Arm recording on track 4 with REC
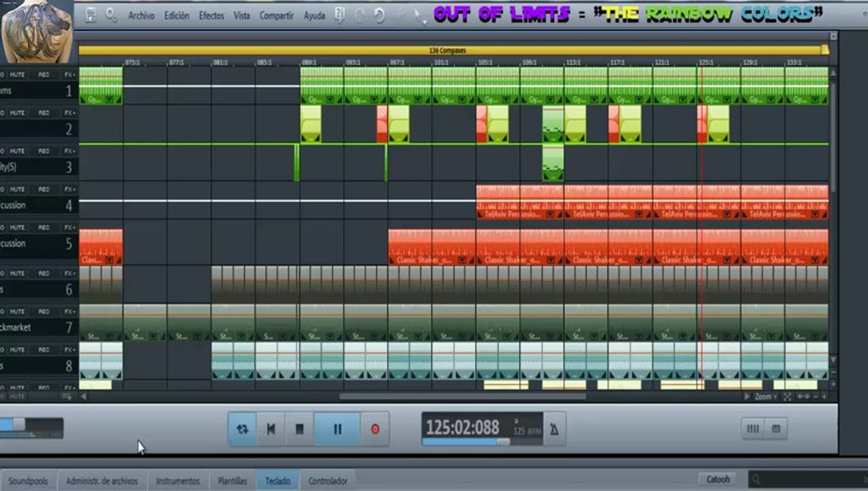The height and width of the screenshot is (491, 868). tap(44, 189)
